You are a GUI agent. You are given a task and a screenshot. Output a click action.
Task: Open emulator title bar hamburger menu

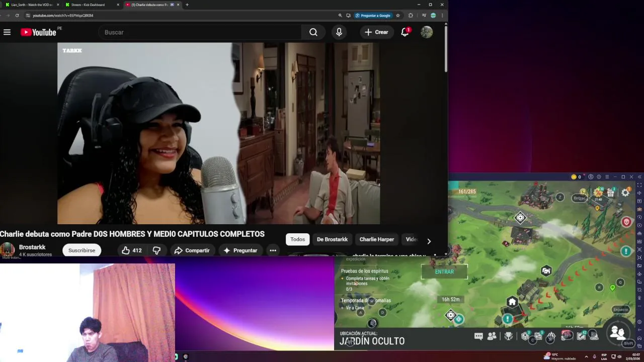click(607, 177)
